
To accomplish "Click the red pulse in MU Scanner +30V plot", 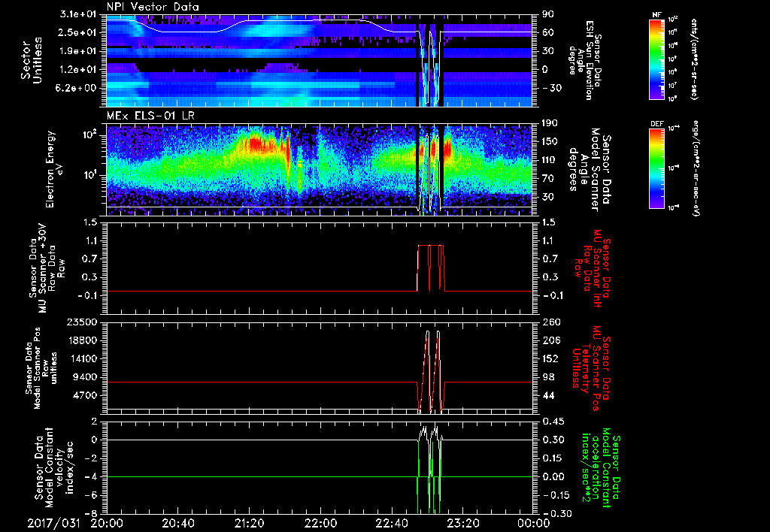I will pyautogui.click(x=431, y=268).
